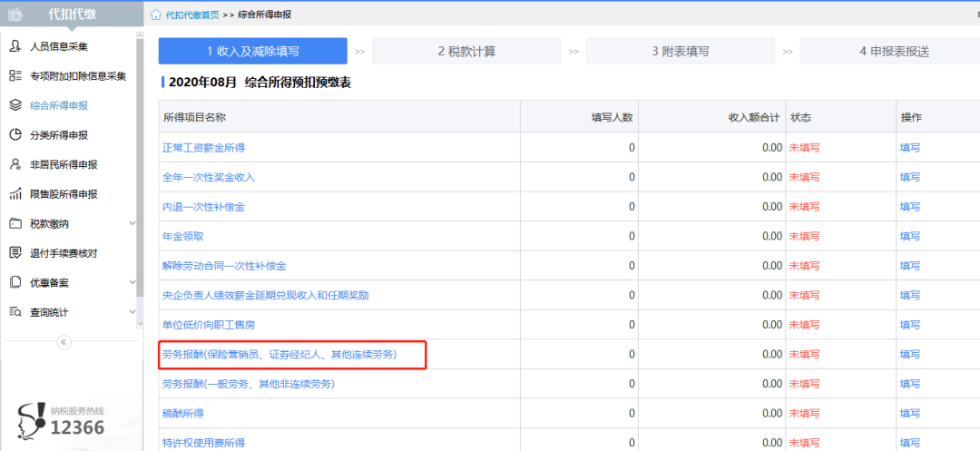Click the 操作 column header

coord(936,117)
